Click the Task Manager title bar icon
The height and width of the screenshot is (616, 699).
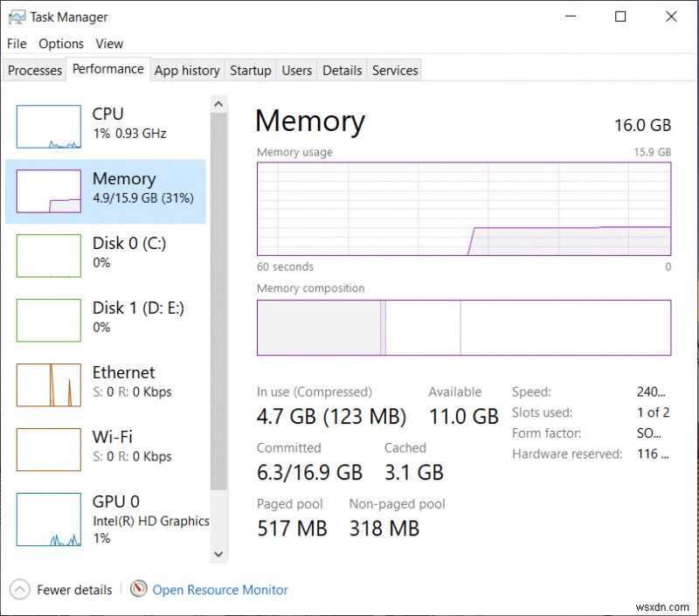coord(17,17)
